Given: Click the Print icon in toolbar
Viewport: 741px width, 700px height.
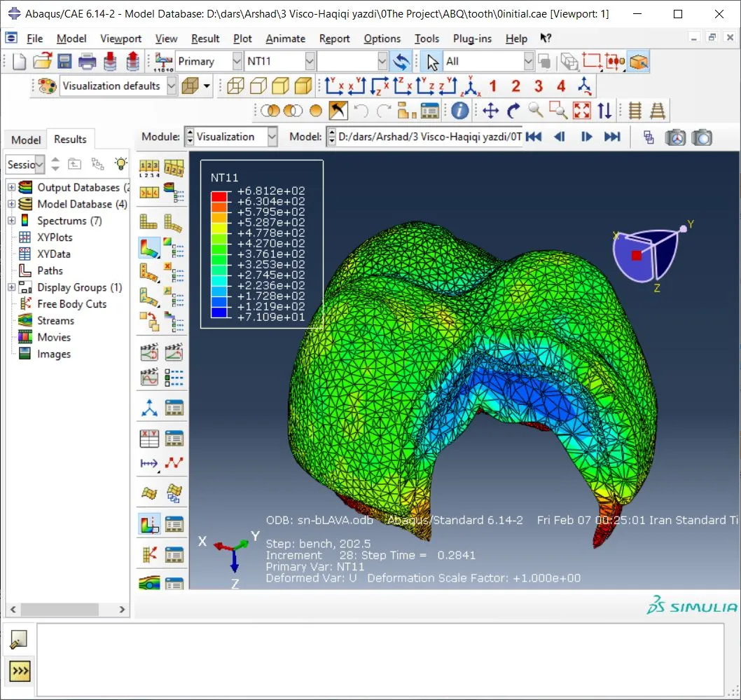Looking at the screenshot, I should tap(88, 62).
